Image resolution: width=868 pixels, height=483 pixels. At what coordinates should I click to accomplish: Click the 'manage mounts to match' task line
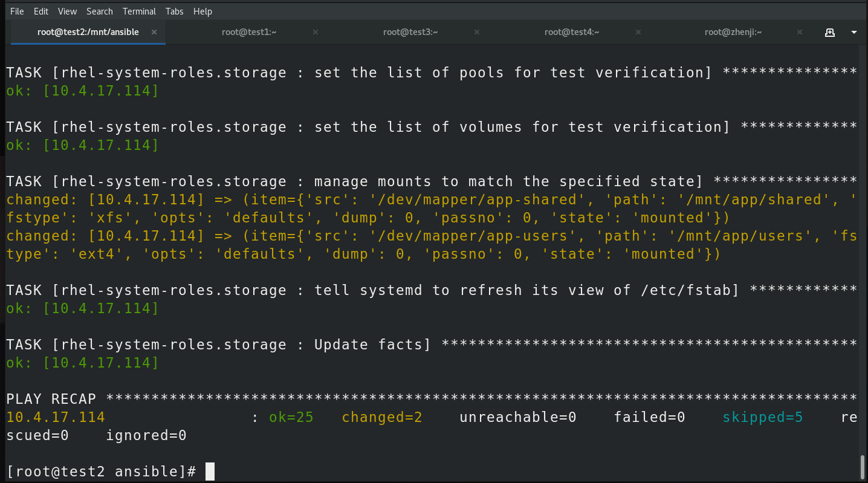(432, 181)
